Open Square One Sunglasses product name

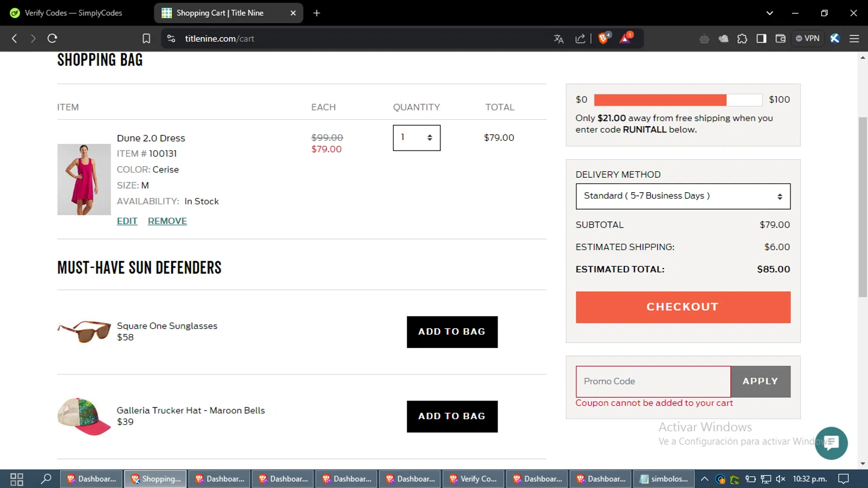point(167,326)
